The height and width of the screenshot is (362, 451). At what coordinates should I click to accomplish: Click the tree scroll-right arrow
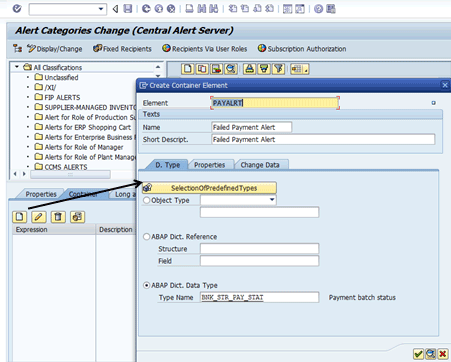(24, 174)
